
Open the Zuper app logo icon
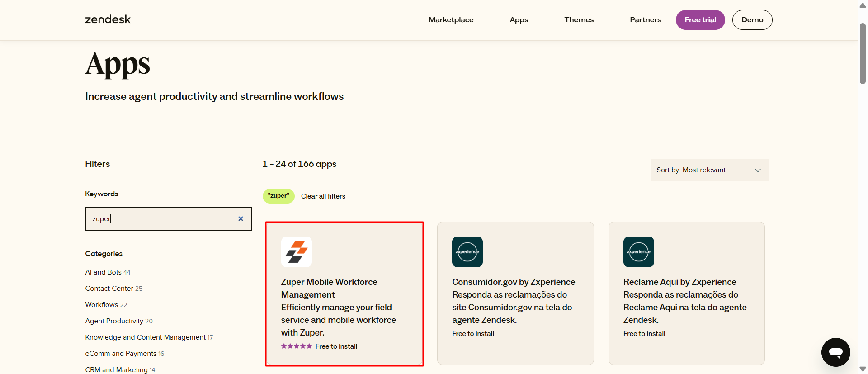click(x=297, y=252)
